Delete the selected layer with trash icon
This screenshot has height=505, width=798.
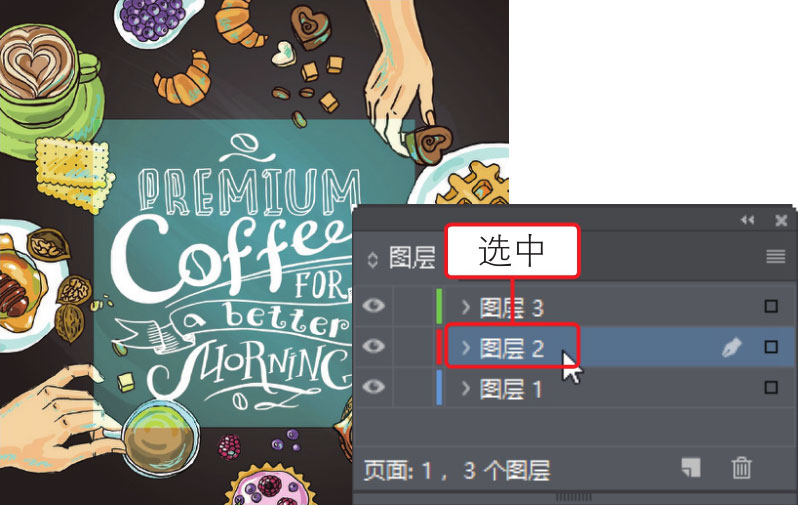(x=741, y=467)
